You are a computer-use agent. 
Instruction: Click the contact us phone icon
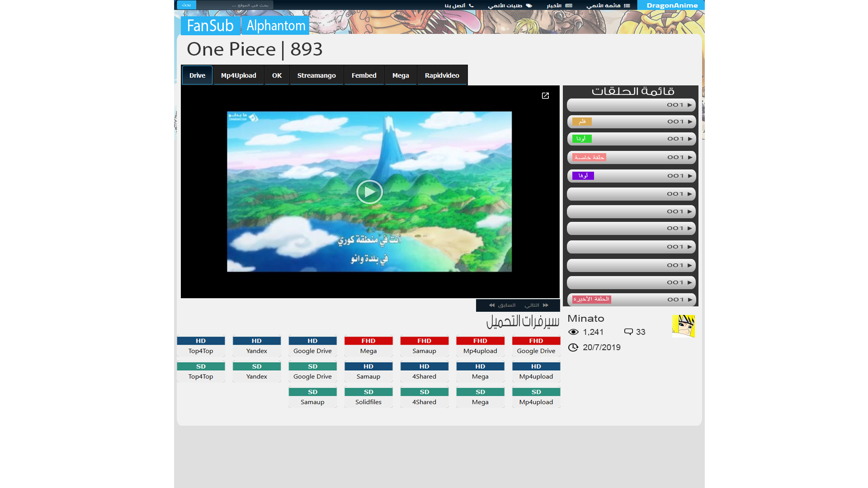tap(471, 5)
